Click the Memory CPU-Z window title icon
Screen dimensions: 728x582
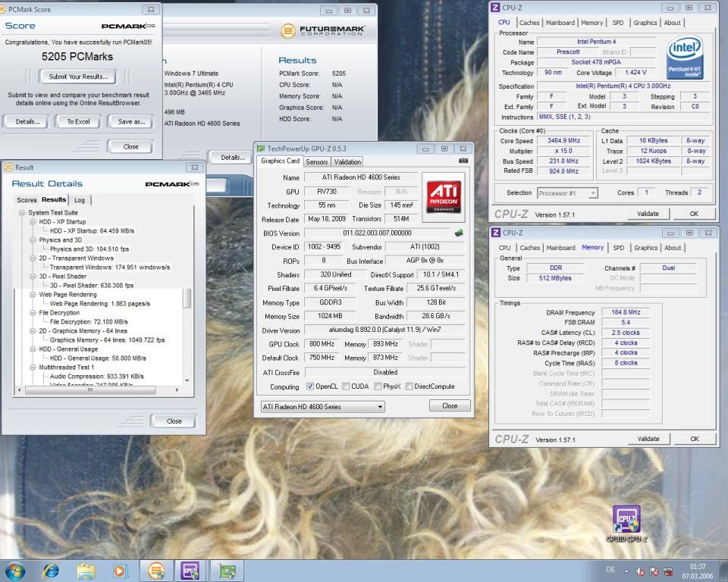pyautogui.click(x=496, y=233)
